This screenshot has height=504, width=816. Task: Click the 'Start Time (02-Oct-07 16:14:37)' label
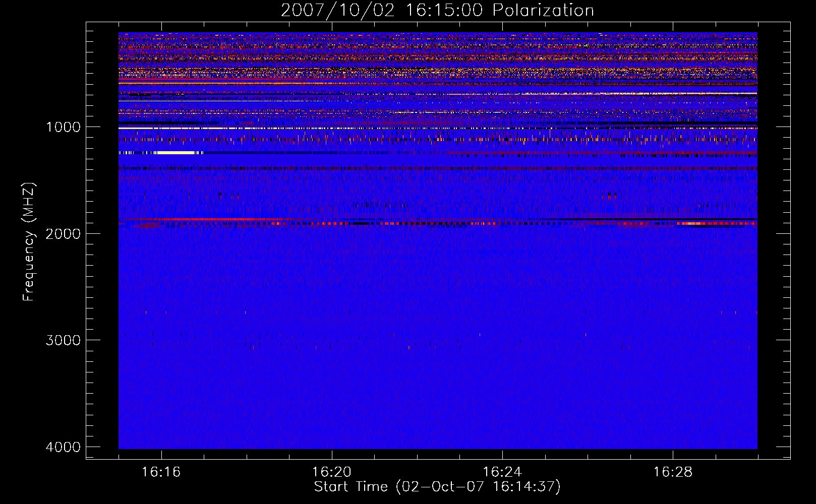[x=437, y=487]
